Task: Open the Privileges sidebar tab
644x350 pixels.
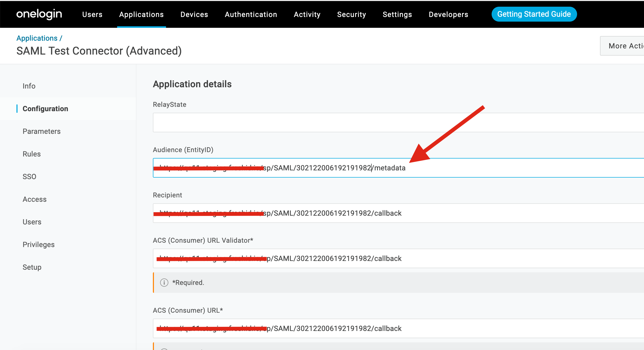Action: [39, 244]
